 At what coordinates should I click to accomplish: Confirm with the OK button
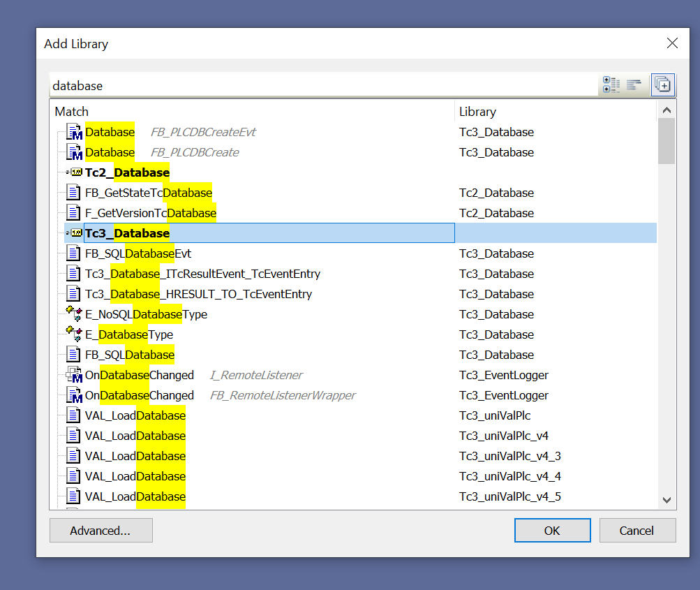pos(552,530)
